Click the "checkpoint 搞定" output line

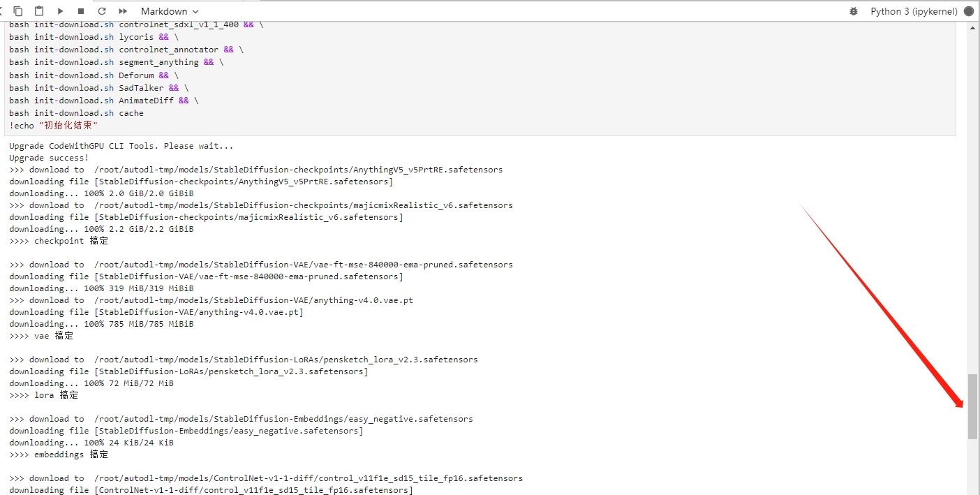(x=59, y=241)
